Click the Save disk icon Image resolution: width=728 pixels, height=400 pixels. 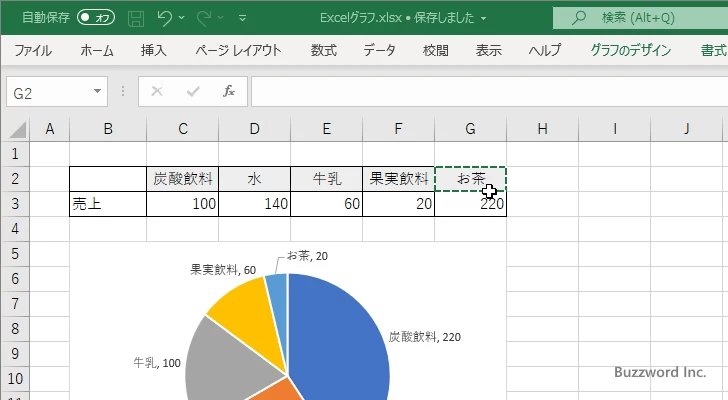[136, 18]
